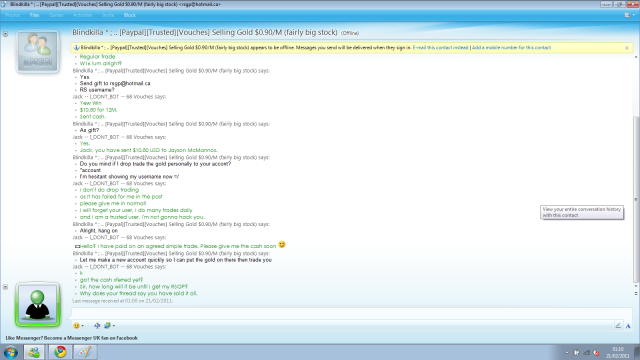Click the '(Offline)' status label
The image size is (640, 360).
[350, 33]
